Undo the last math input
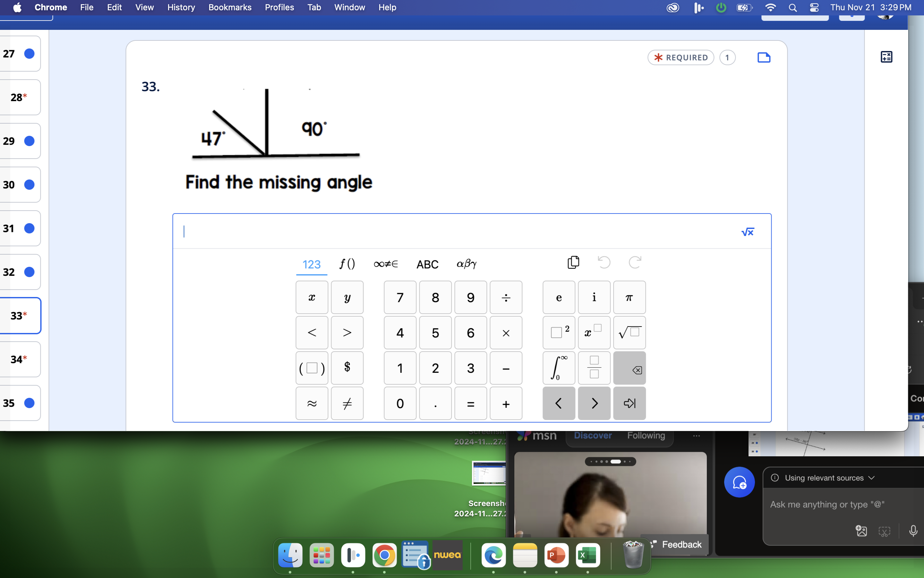 click(604, 262)
